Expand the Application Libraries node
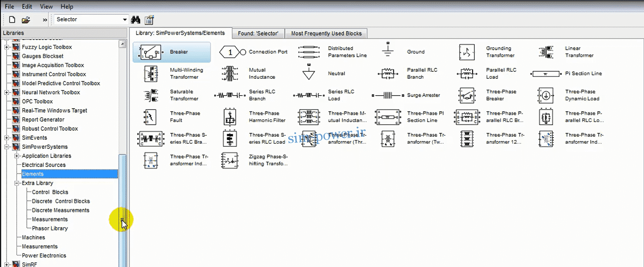This screenshot has height=267, width=644. pos(17,156)
